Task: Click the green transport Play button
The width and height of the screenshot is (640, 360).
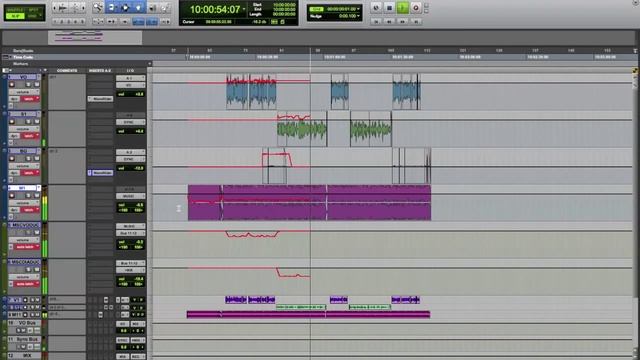Action: (x=402, y=7)
